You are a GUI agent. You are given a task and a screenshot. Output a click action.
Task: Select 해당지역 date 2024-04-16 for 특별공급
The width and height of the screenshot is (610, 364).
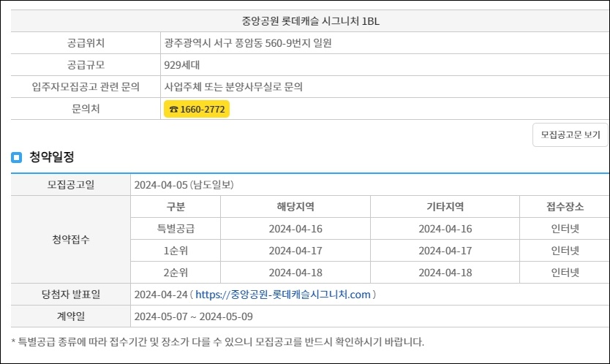tap(295, 229)
